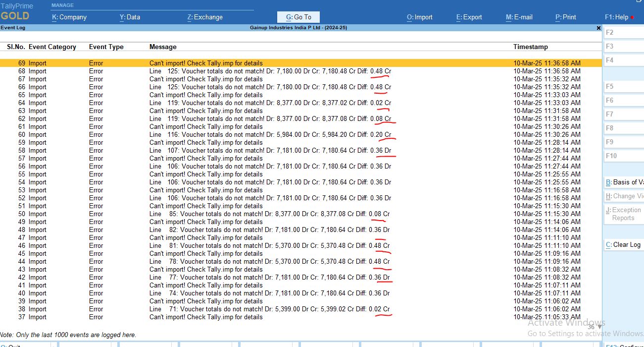
Task: Open the Y: Data menu
Action: coord(130,17)
